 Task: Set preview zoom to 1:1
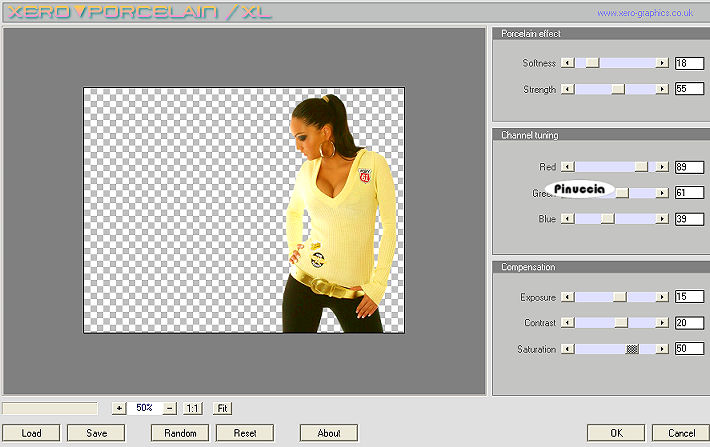(192, 409)
